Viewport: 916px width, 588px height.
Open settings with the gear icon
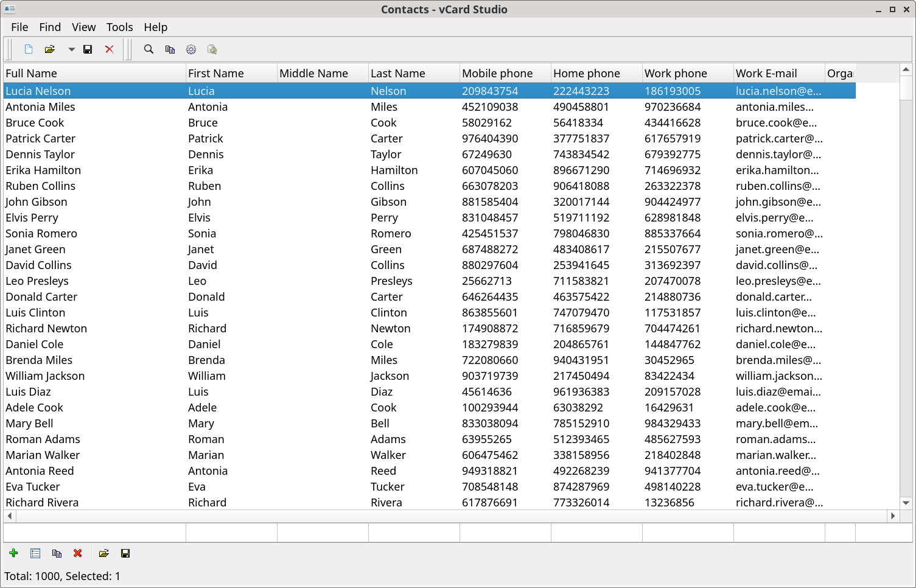(191, 49)
